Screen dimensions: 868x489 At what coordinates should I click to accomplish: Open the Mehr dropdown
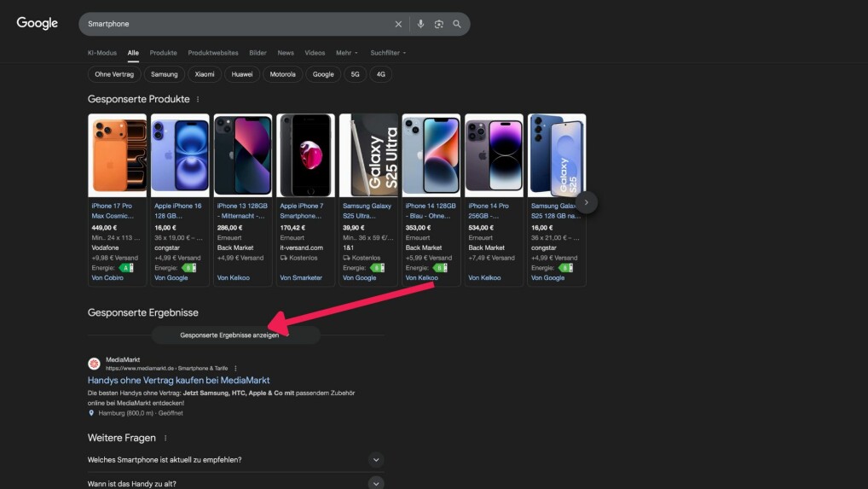346,53
